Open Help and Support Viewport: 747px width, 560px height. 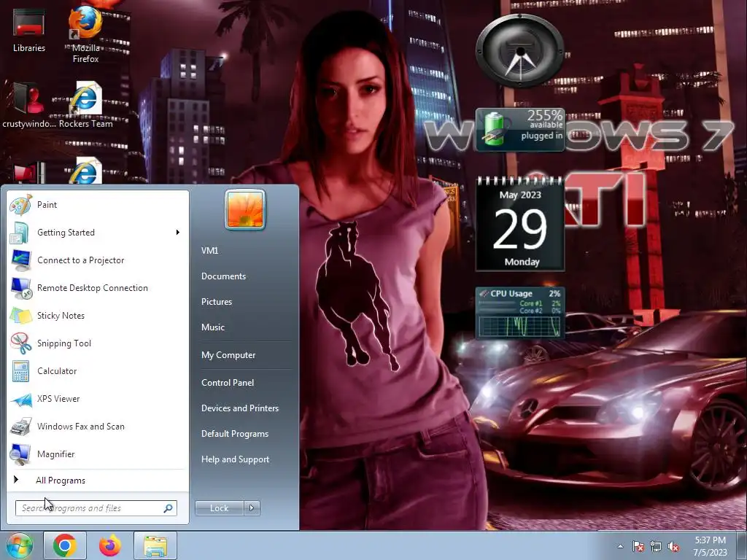point(235,459)
